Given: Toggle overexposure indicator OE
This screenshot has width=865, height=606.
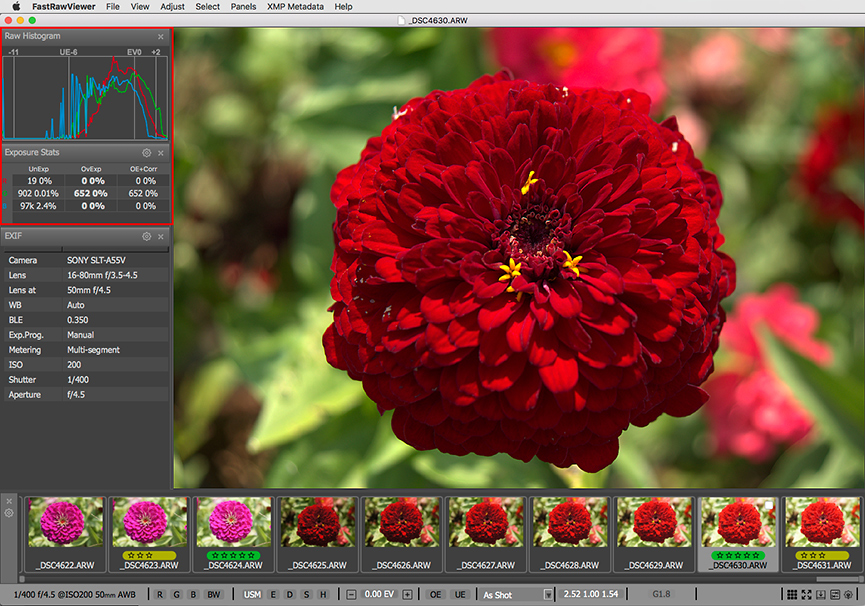Looking at the screenshot, I should 436,594.
